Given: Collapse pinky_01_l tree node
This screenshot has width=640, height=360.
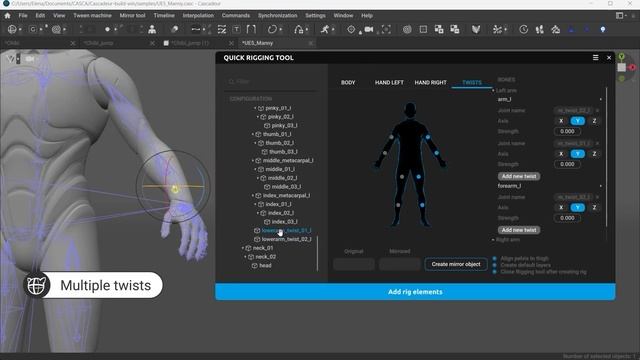Looking at the screenshot, I should coord(255,108).
